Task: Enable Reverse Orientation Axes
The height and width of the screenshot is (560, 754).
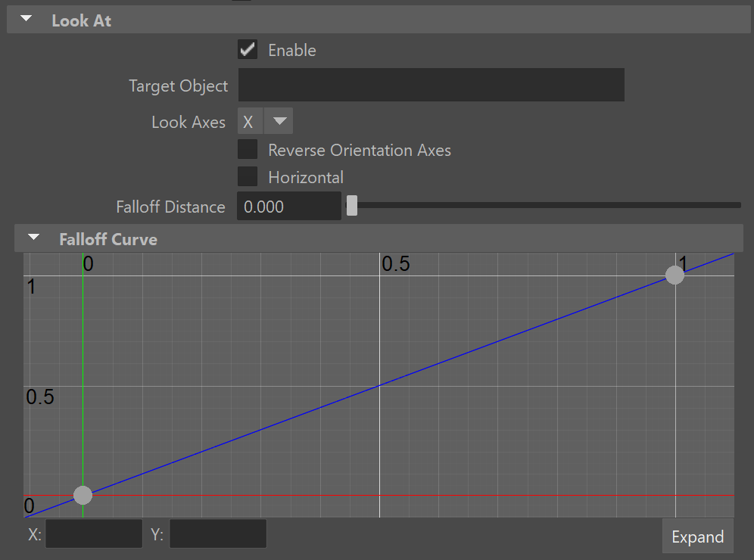Action: coord(248,150)
